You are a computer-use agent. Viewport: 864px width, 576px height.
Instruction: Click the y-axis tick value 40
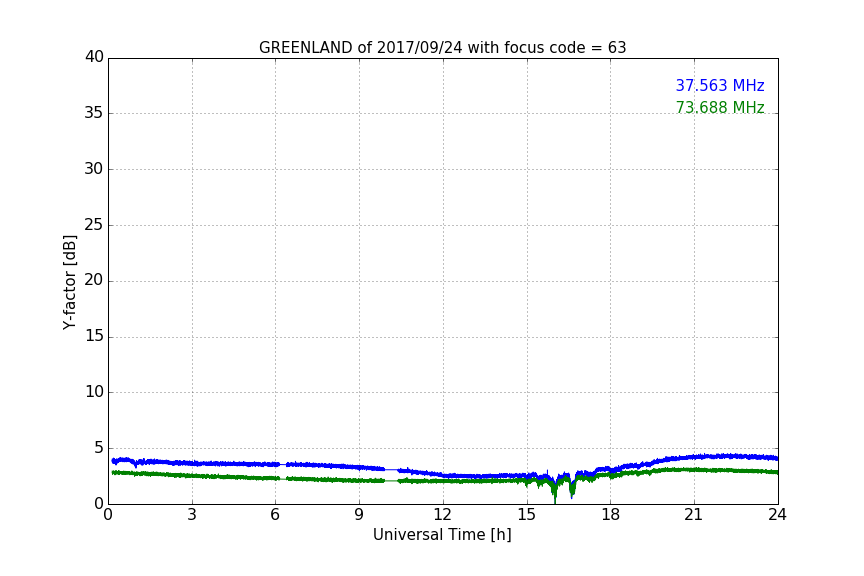pos(94,57)
